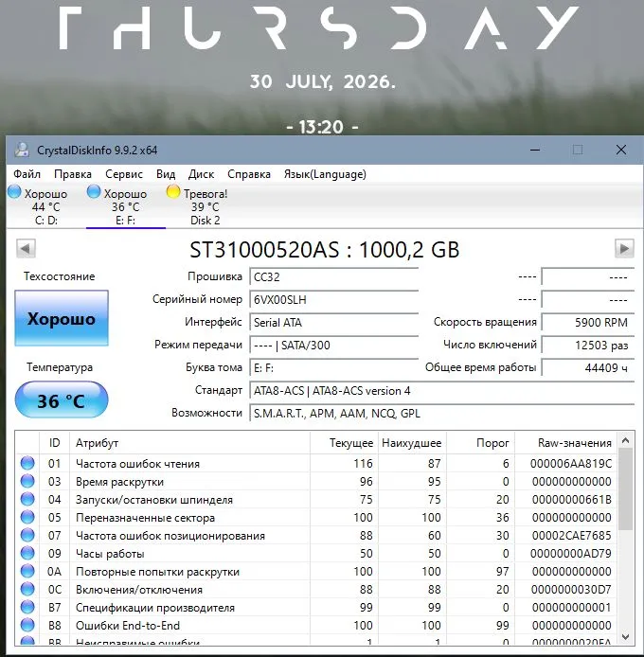The width and height of the screenshot is (644, 657).
Task: Click the scroll down arrow of attribute list
Action: pyautogui.click(x=626, y=637)
